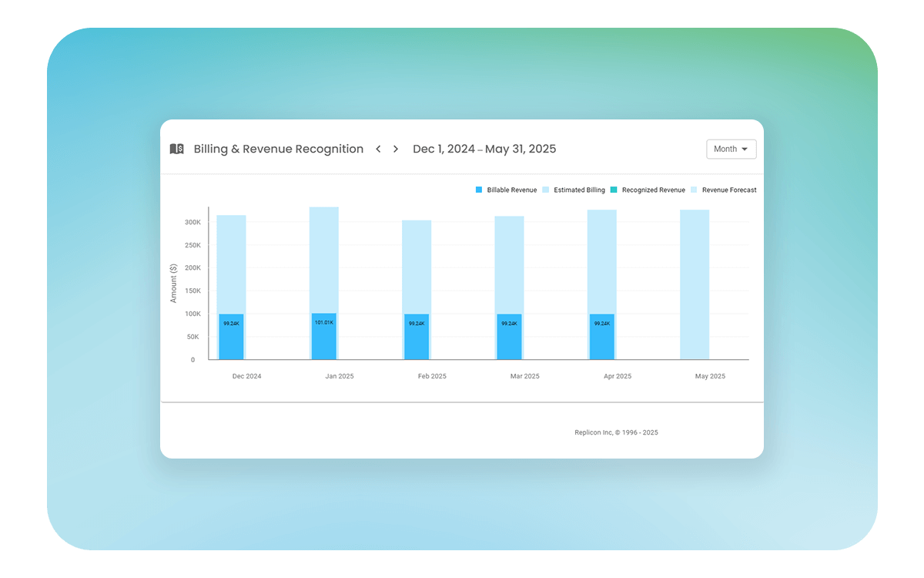Click the Billing & Revenue Recognition book icon
The height and width of the screenshot is (578, 924).
click(x=177, y=149)
